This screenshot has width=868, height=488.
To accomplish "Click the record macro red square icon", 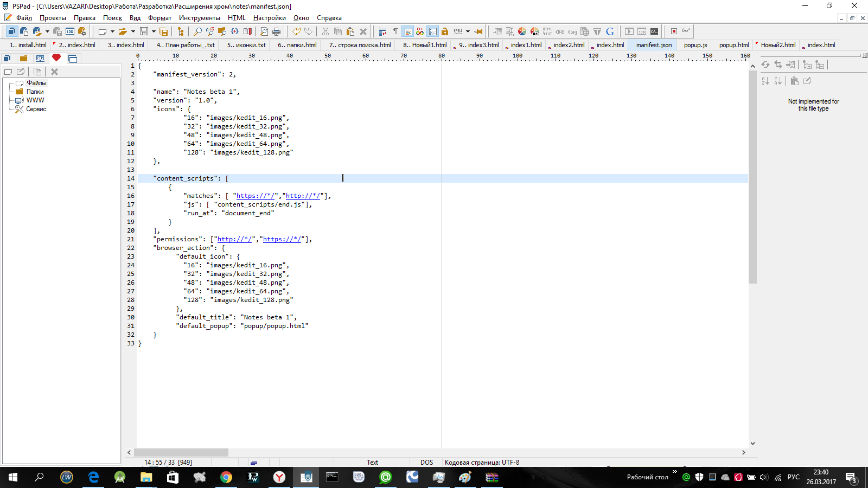I will 674,31.
